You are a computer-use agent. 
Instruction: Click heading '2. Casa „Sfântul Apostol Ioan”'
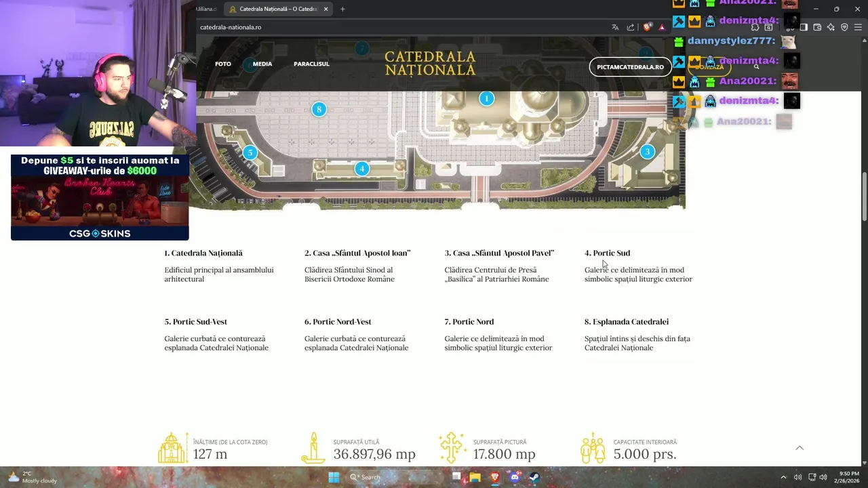coord(357,253)
